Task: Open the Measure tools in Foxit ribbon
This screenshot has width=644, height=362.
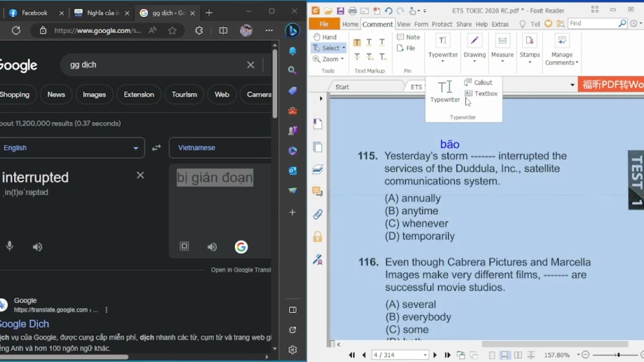Action: click(x=502, y=49)
